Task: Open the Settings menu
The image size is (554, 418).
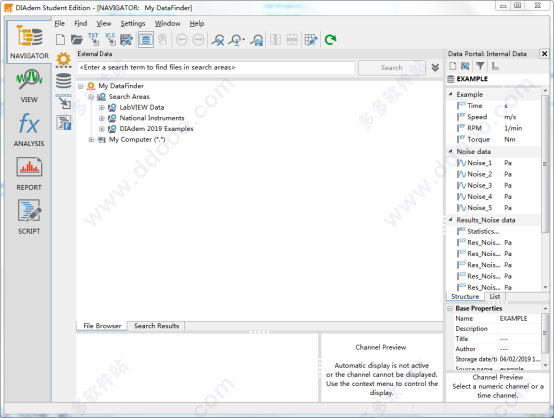Action: 133,23
